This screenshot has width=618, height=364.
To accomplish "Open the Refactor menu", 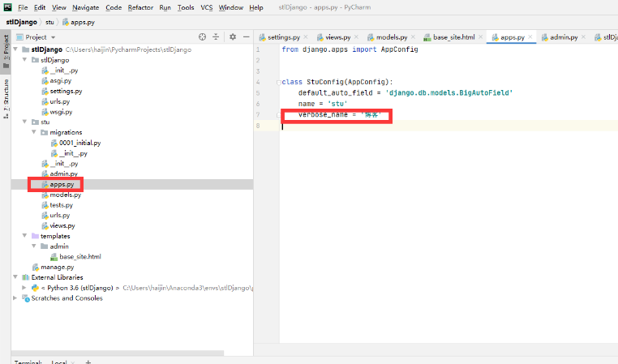I will click(x=140, y=7).
